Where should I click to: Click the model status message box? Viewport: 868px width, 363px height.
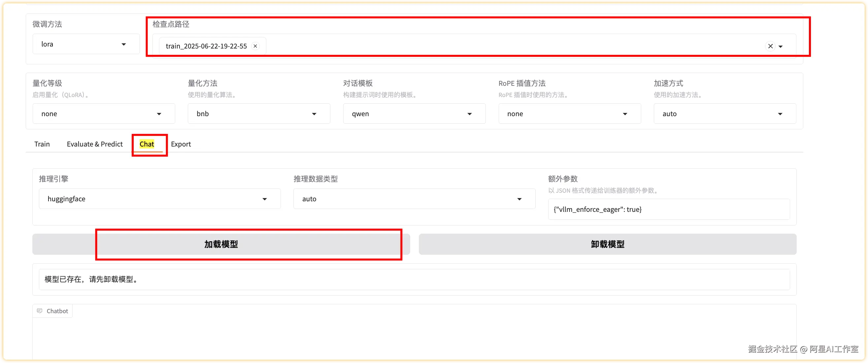coord(414,280)
